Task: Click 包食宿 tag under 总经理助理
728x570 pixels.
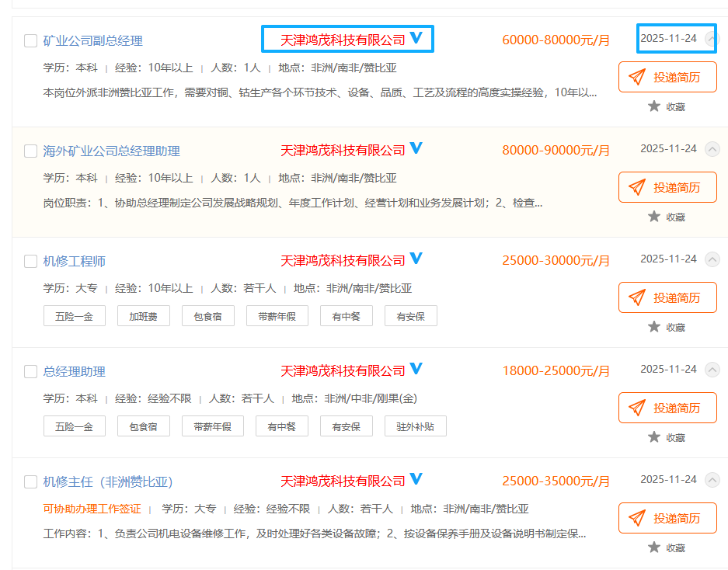Action: coord(144,426)
